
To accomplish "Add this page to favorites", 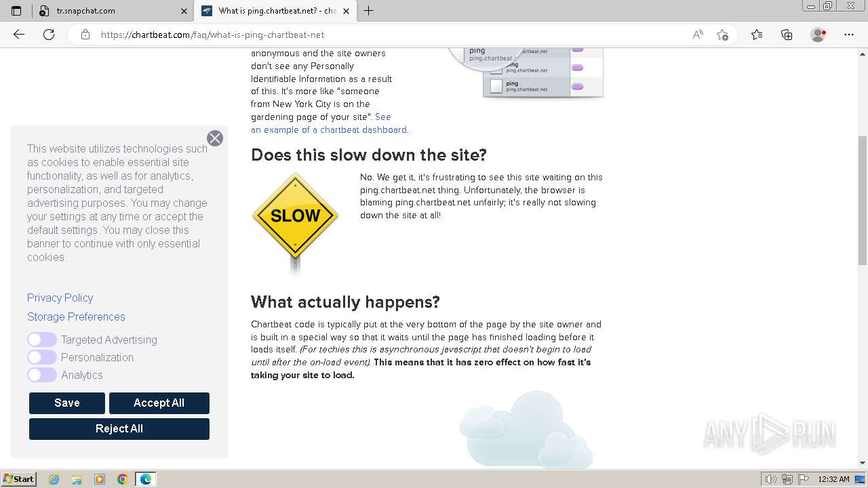I will [x=722, y=35].
